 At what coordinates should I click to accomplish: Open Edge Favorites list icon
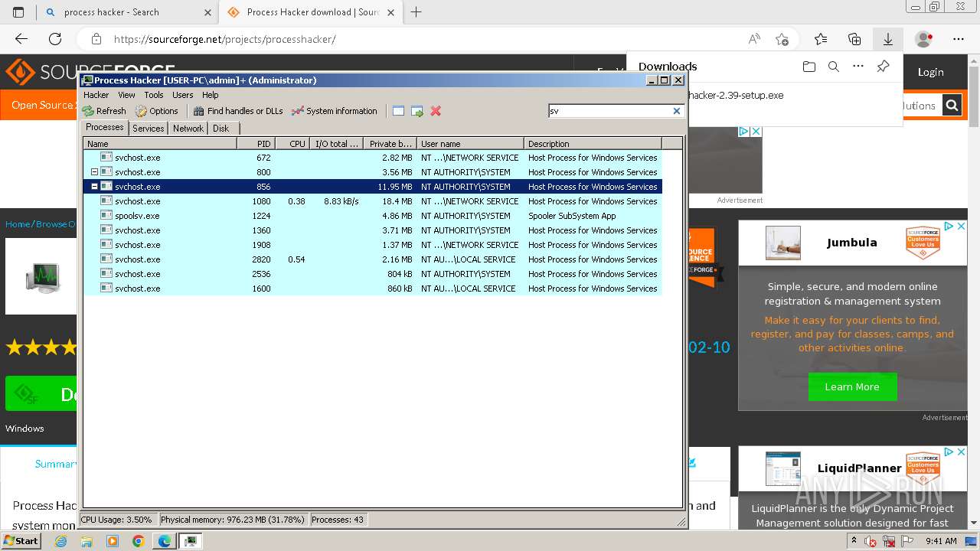821,39
